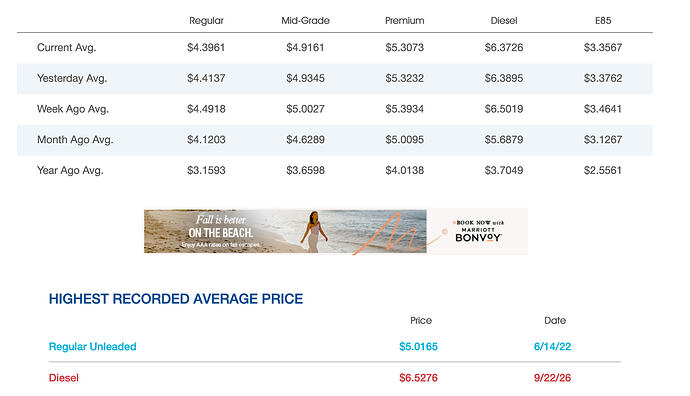Click year ago premium price $4.0138

pos(404,171)
